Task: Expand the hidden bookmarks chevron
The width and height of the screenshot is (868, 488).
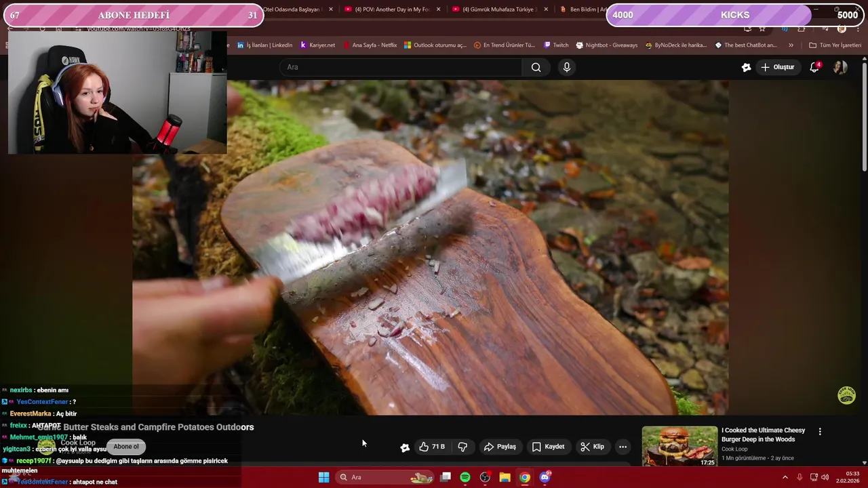Action: coord(791,45)
